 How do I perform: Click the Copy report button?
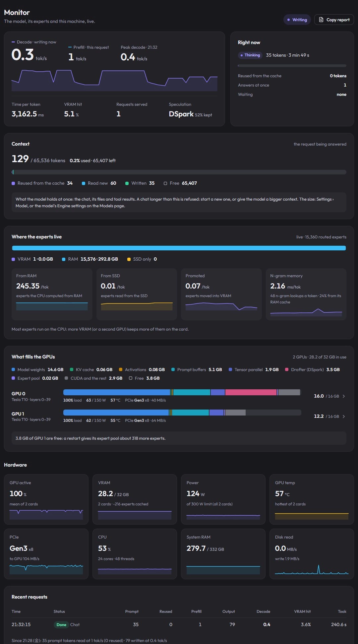coord(334,20)
